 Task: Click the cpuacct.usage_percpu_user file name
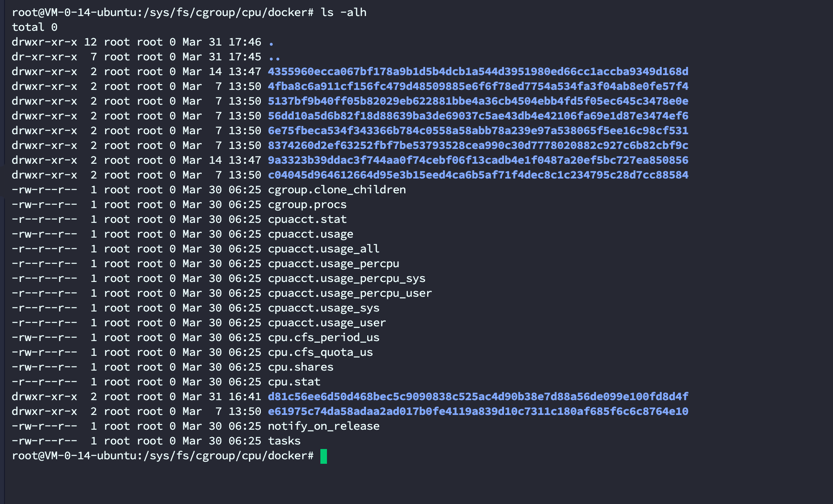350,293
